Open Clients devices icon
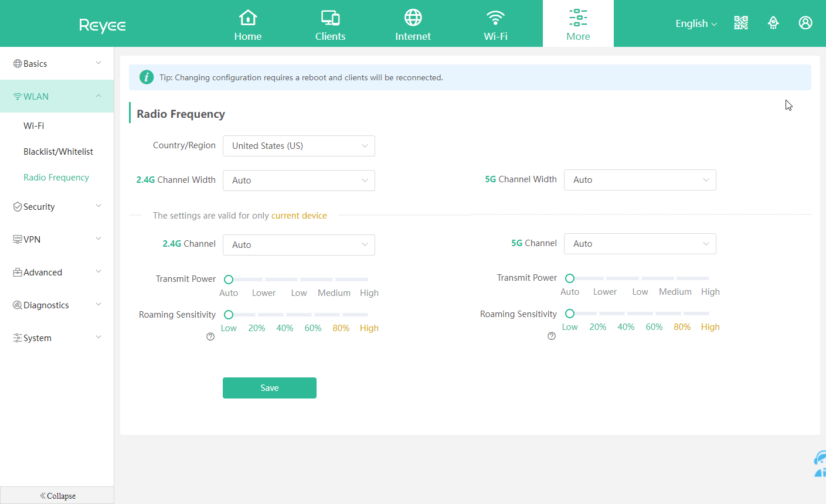826x504 pixels. 330,18
